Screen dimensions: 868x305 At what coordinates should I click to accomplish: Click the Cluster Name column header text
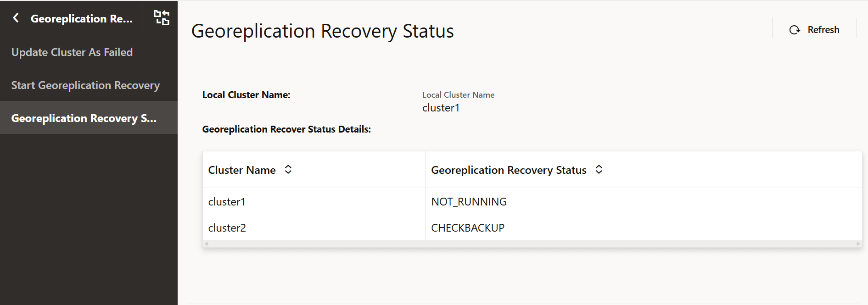[x=242, y=170]
